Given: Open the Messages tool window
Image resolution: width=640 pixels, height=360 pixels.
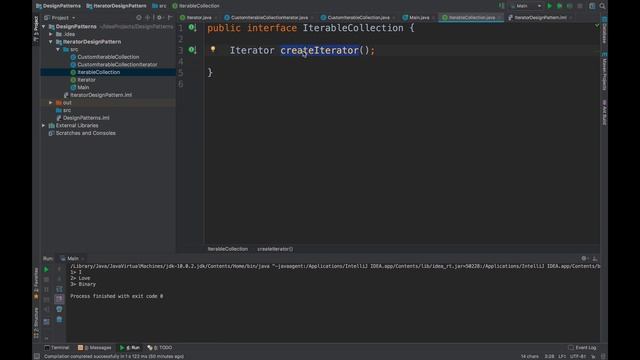Looking at the screenshot, I should tap(94, 348).
